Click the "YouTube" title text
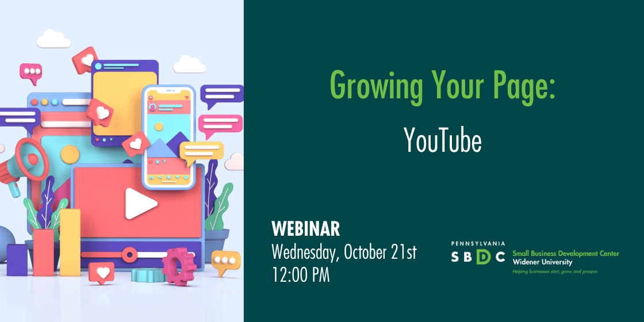The image size is (644, 322). (443, 140)
